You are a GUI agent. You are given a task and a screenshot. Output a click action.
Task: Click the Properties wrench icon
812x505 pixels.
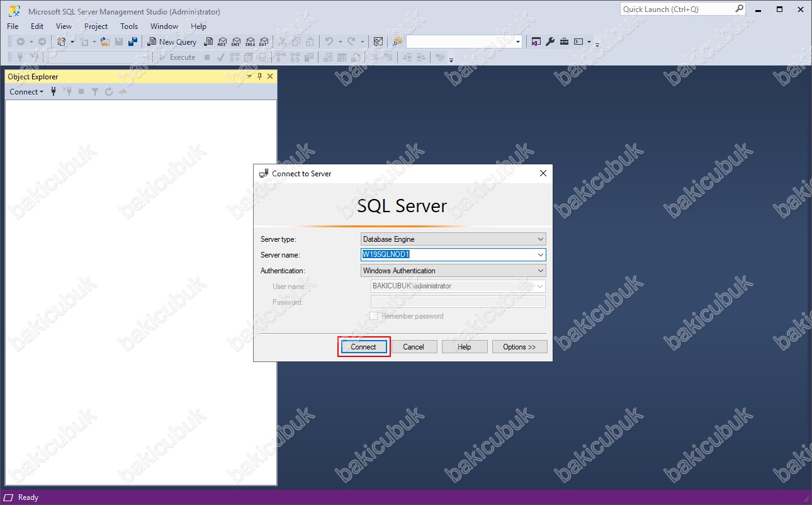click(x=550, y=42)
